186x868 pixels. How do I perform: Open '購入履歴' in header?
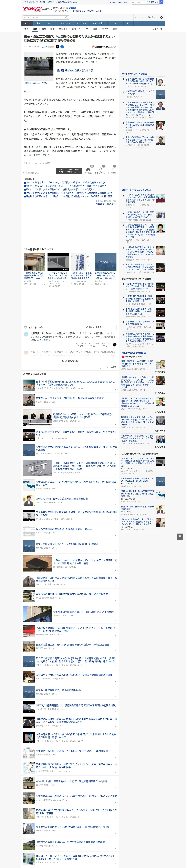pos(152,18)
